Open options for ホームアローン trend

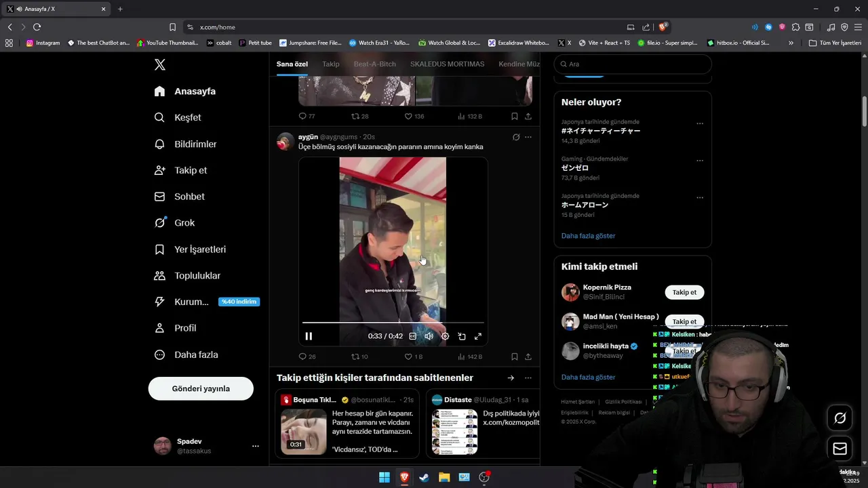click(x=700, y=198)
